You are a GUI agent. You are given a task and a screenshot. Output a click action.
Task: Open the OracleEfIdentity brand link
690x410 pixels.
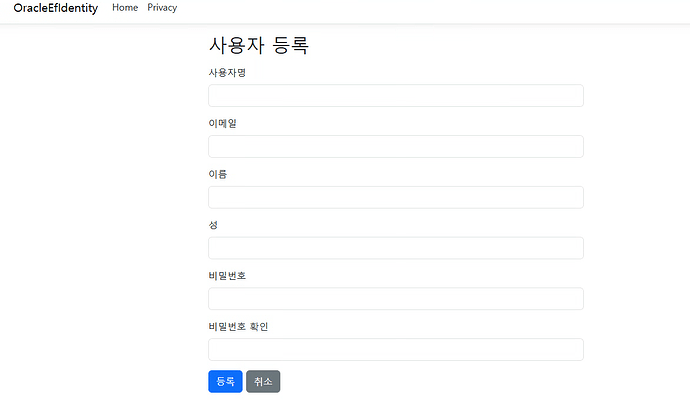click(55, 8)
